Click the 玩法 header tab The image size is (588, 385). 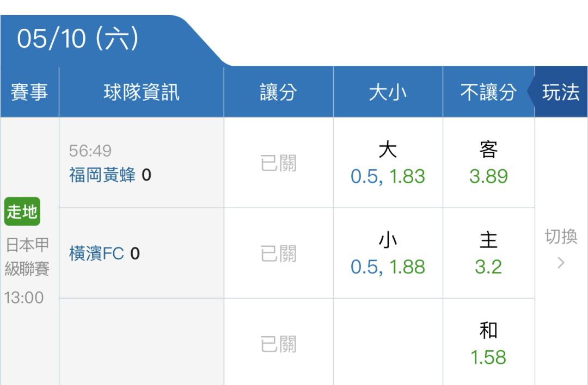pyautogui.click(x=561, y=92)
